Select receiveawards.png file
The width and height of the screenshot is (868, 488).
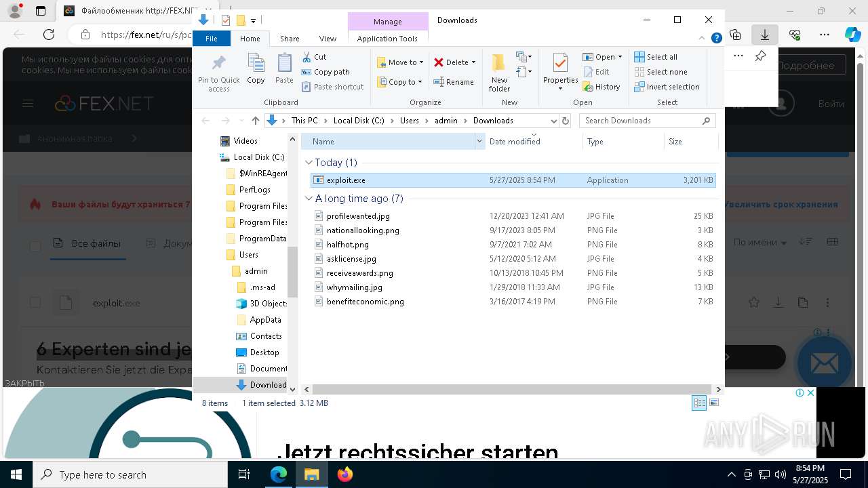tap(513, 273)
